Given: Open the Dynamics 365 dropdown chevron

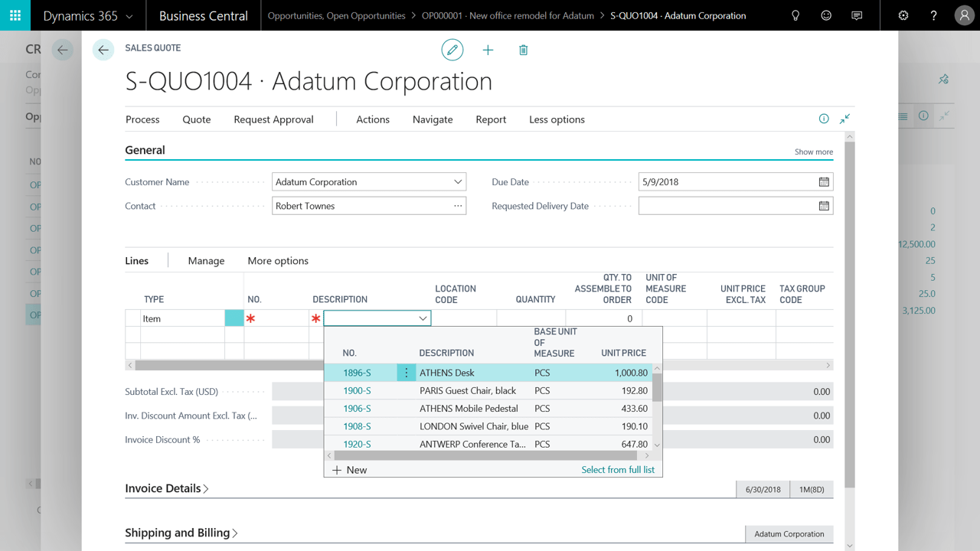Looking at the screenshot, I should click(x=129, y=16).
